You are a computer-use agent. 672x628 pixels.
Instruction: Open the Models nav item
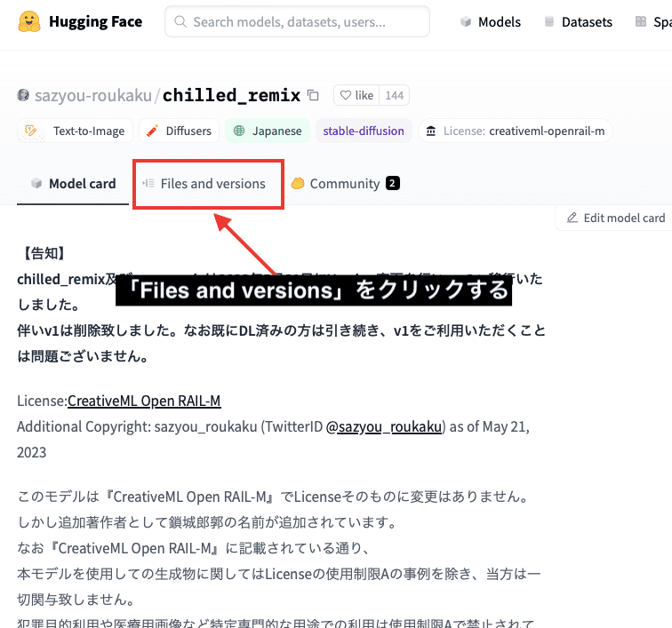pyautogui.click(x=491, y=22)
